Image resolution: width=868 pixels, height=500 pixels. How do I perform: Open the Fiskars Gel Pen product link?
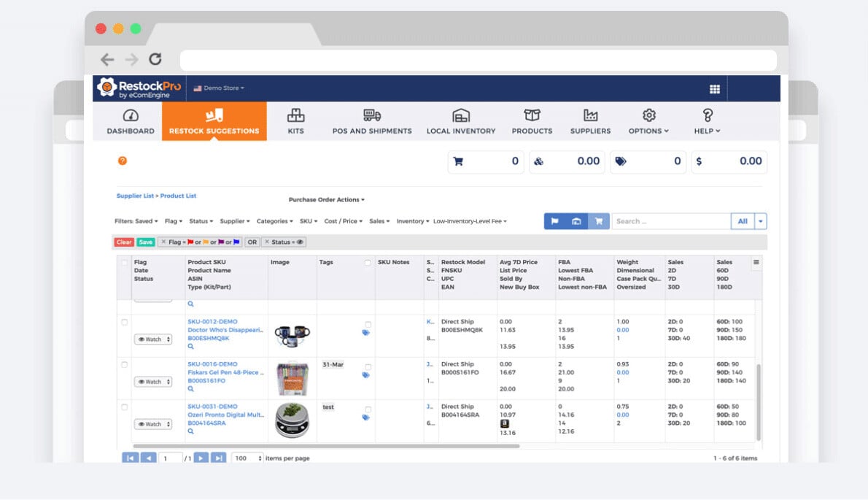tap(225, 372)
